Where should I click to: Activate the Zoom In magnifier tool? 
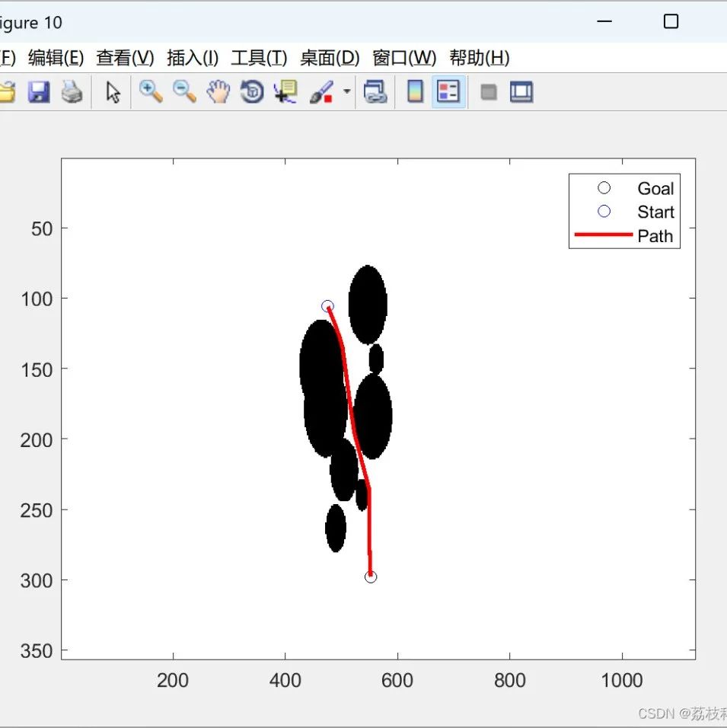point(151,91)
